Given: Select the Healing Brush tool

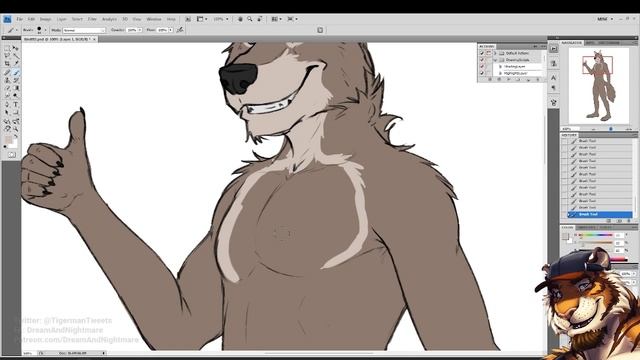Looking at the screenshot, I should tap(7, 73).
